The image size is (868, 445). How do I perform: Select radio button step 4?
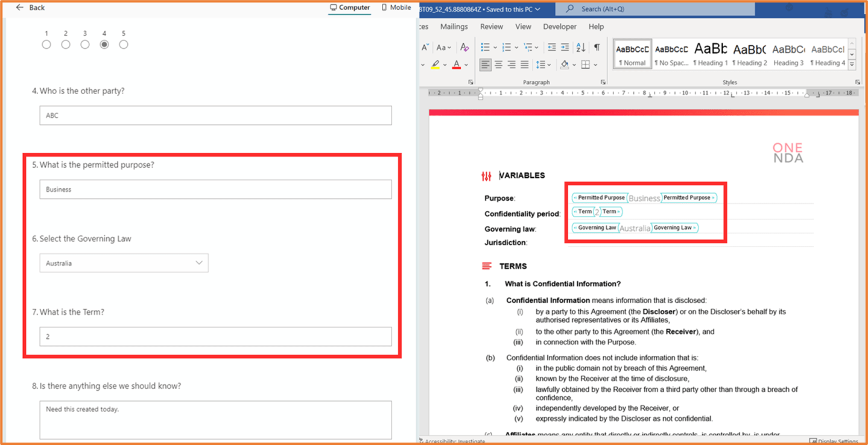click(x=104, y=44)
